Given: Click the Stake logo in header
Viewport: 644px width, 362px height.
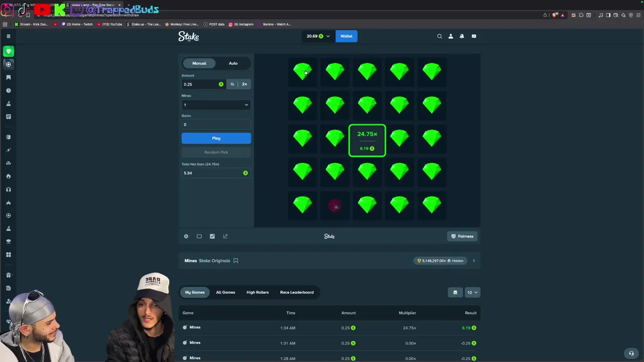Looking at the screenshot, I should tap(189, 36).
